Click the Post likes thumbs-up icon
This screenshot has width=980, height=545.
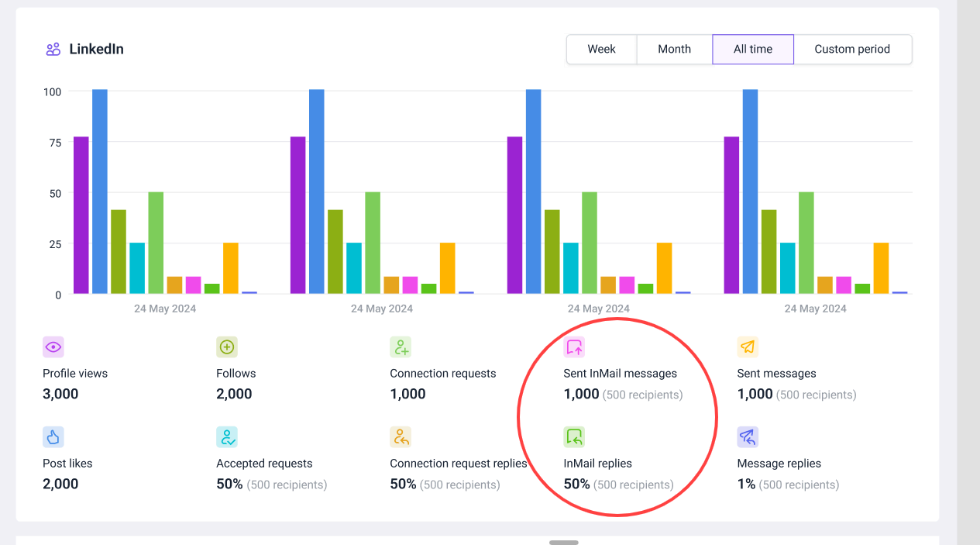pos(53,437)
